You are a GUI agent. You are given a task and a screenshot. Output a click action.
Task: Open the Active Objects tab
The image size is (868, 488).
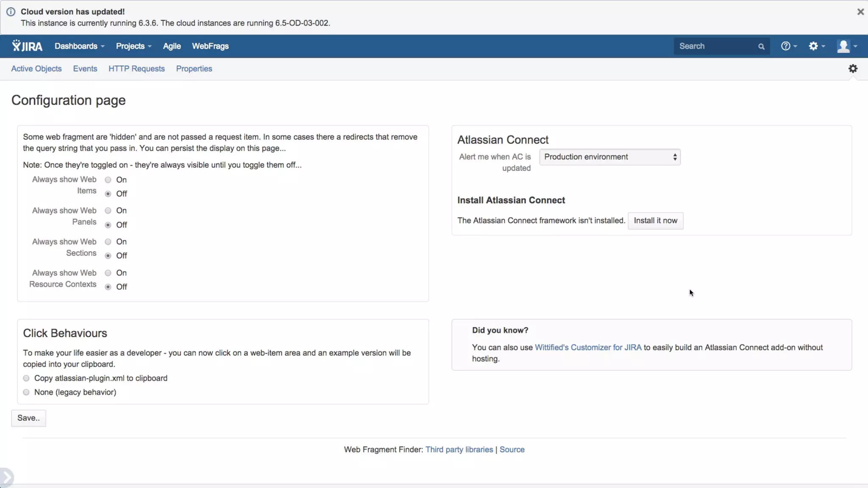pyautogui.click(x=36, y=69)
